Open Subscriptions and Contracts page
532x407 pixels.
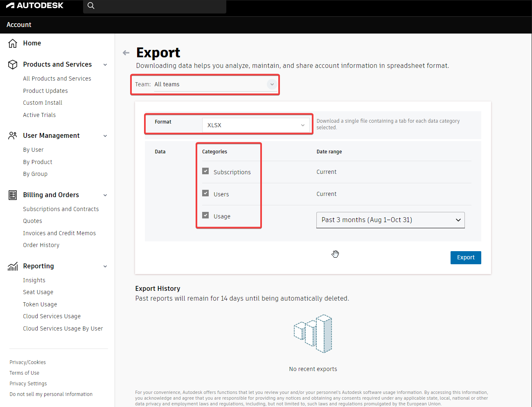click(61, 209)
